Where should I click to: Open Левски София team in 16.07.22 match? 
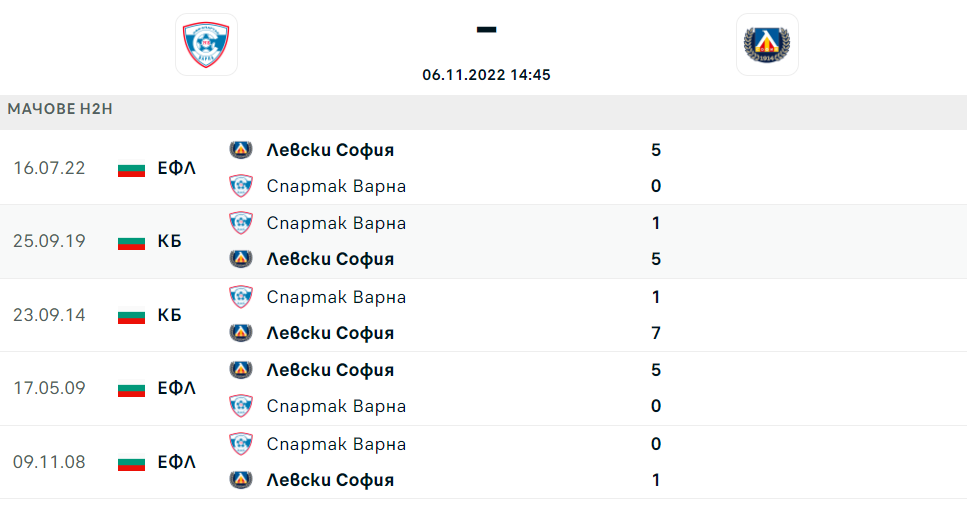point(330,150)
